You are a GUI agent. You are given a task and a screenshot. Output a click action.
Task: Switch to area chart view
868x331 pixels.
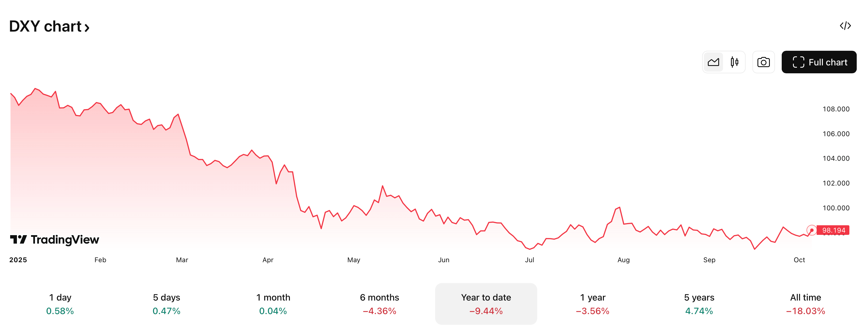[x=713, y=62]
